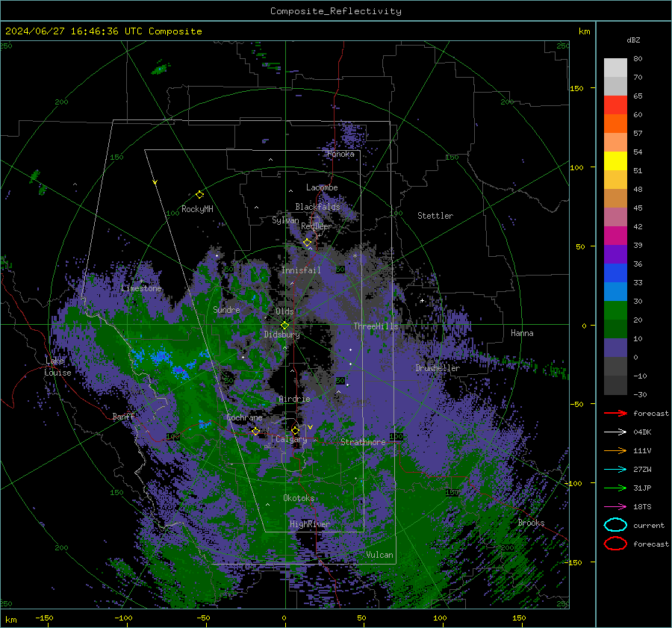Click the Drumheller label
Image resolution: width=672 pixels, height=628 pixels.
point(438,368)
